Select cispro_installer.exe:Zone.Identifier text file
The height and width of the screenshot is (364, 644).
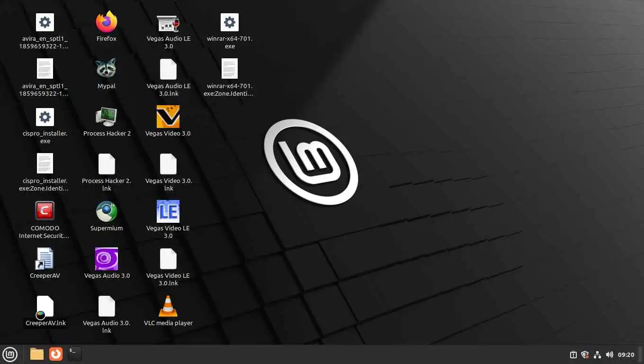tap(45, 164)
